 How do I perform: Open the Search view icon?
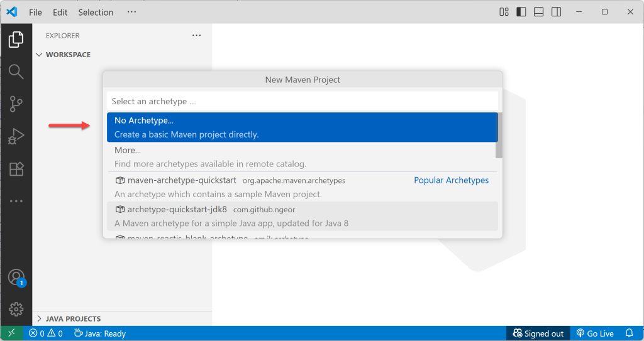[16, 71]
